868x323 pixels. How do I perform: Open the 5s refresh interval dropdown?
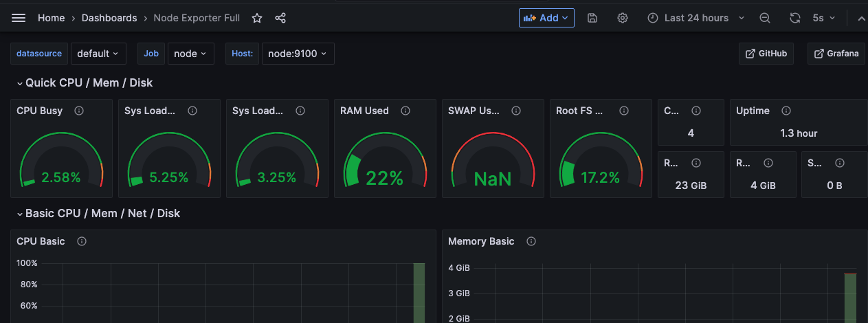coord(823,18)
